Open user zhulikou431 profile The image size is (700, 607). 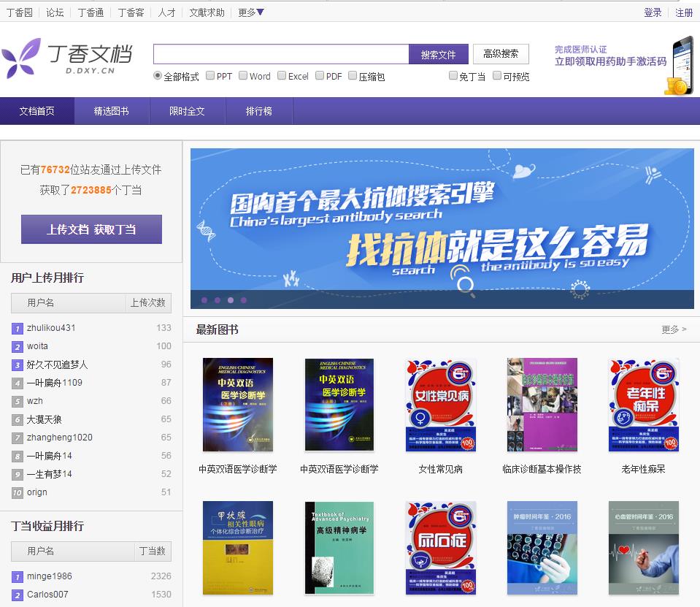point(51,328)
